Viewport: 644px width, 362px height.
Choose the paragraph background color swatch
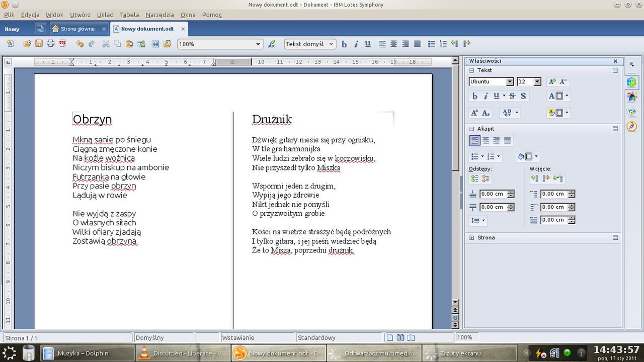point(528,156)
